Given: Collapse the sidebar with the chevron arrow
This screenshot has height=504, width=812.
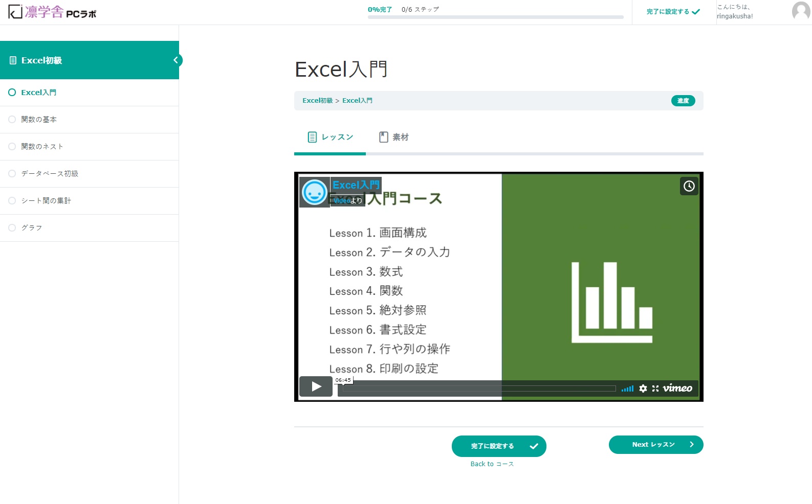Looking at the screenshot, I should pos(175,60).
